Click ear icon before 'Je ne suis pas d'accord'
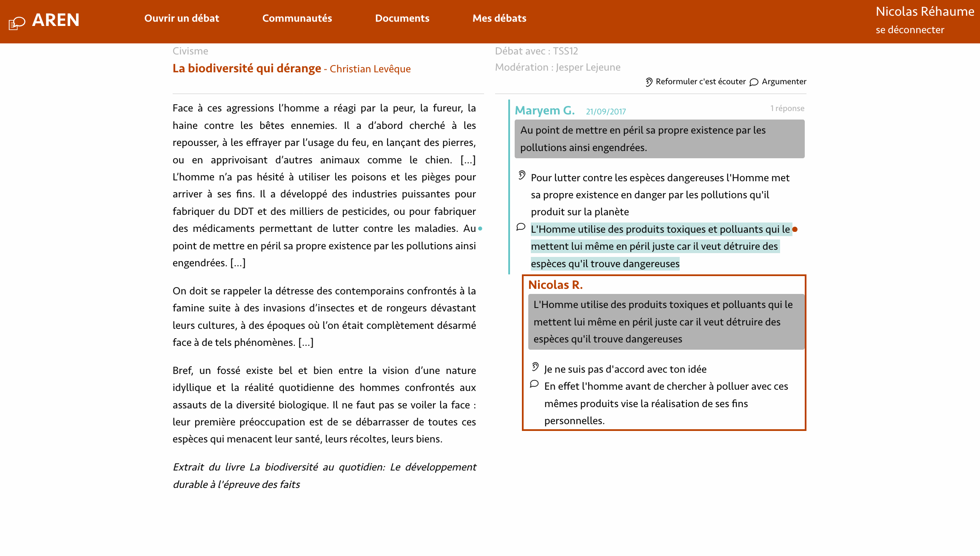Viewport: 980px width, 556px height. click(535, 366)
